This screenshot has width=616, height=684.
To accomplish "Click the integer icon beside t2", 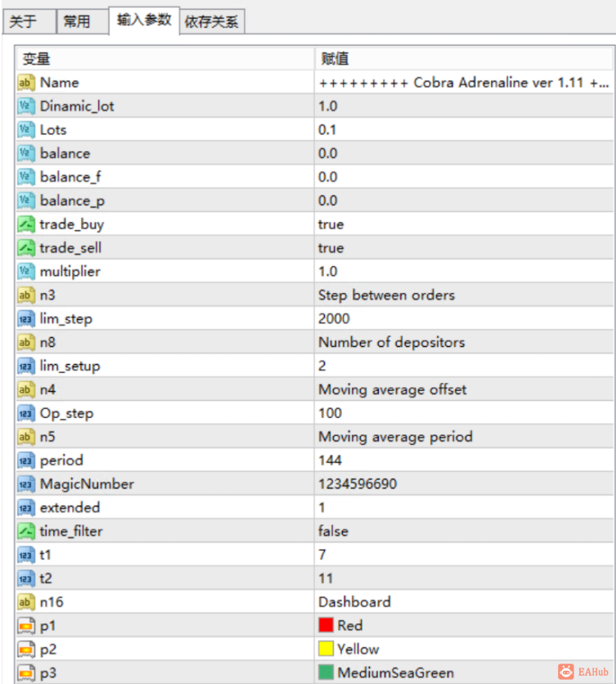I will [25, 578].
